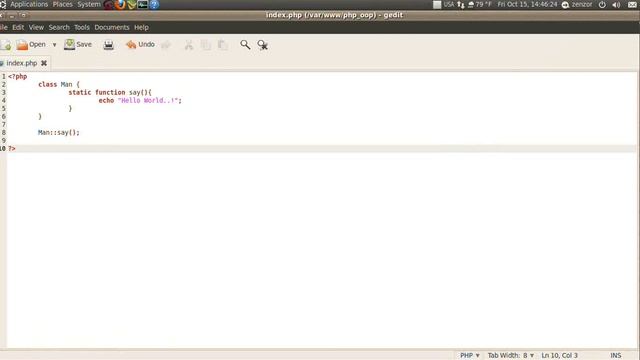Open Find and Replace icon

point(262,45)
